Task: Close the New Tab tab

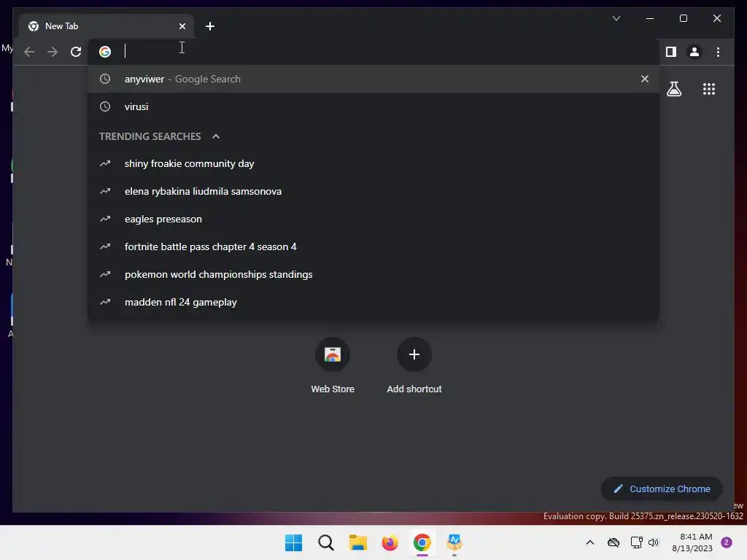Action: pyautogui.click(x=182, y=26)
